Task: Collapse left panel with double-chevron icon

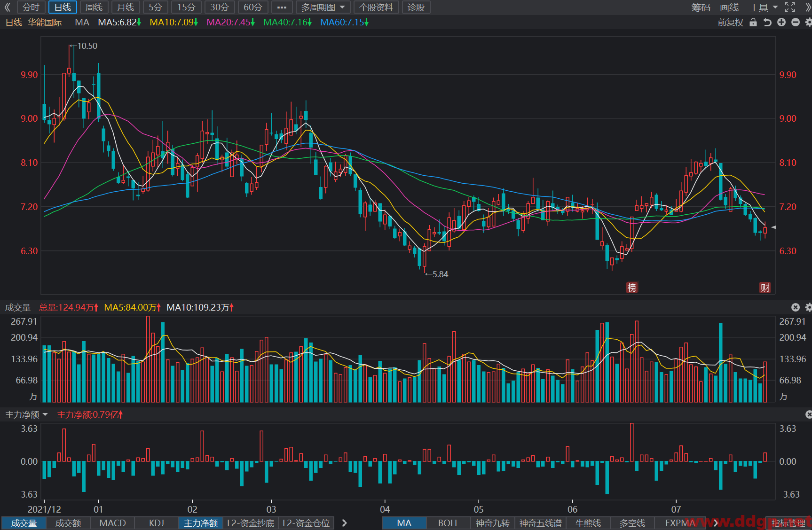Action: 8,7
